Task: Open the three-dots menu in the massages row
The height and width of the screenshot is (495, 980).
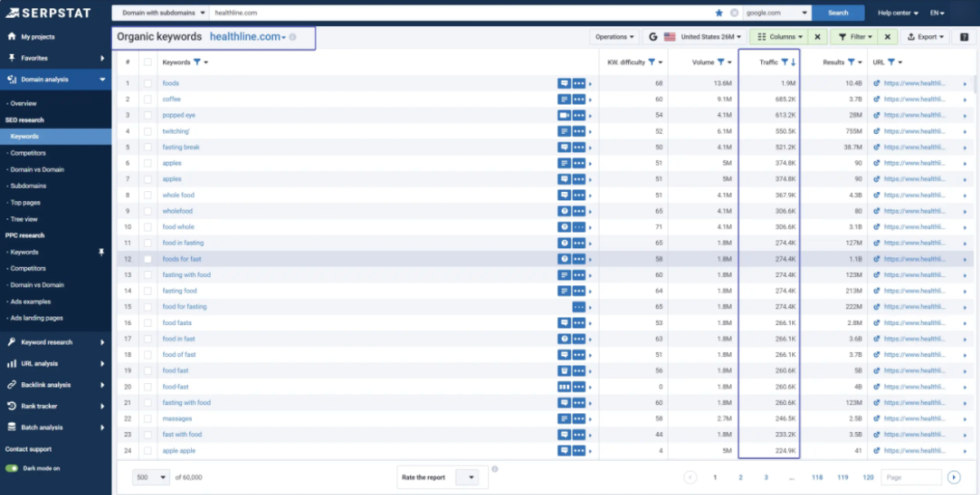Action: click(x=579, y=418)
